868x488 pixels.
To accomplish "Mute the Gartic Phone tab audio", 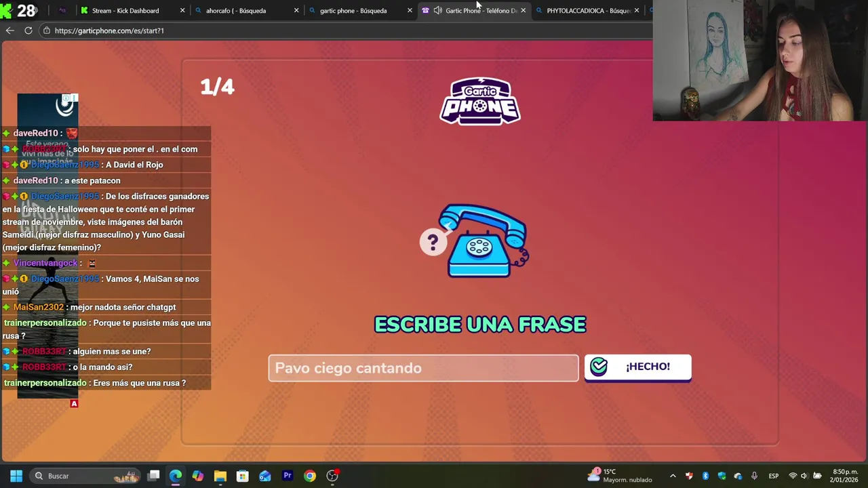I will click(437, 10).
